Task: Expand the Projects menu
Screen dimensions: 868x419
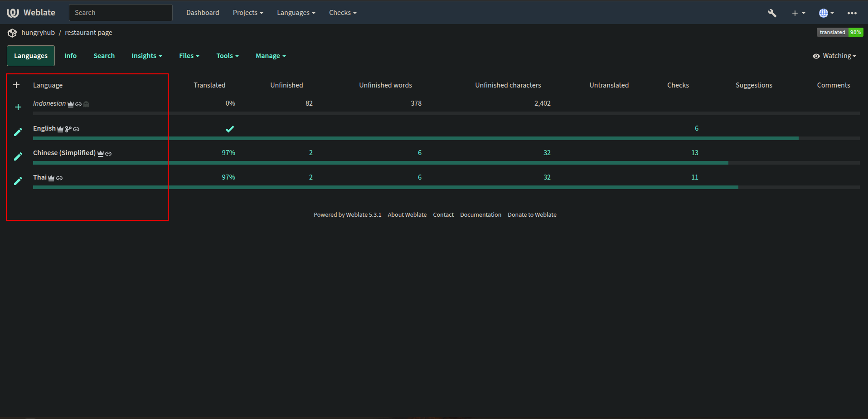Action: click(247, 13)
